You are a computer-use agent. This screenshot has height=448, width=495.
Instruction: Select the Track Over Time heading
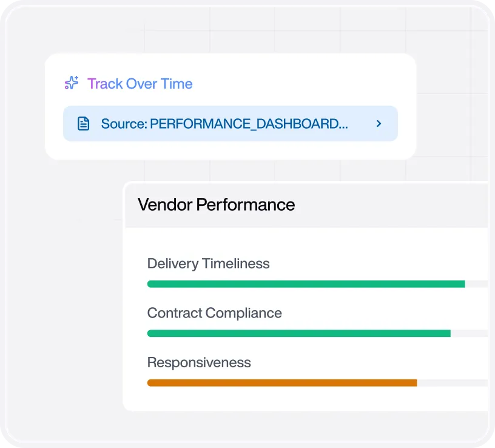coord(140,84)
